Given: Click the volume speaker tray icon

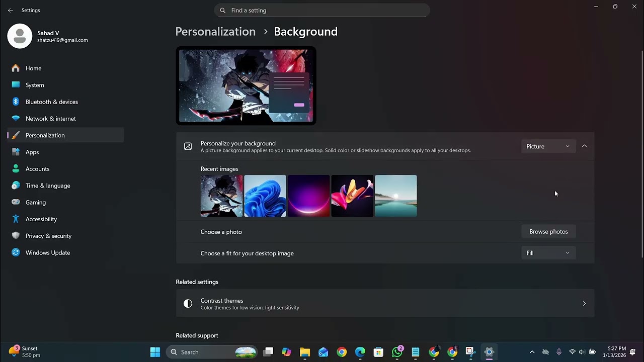Looking at the screenshot, I should pyautogui.click(x=582, y=352).
